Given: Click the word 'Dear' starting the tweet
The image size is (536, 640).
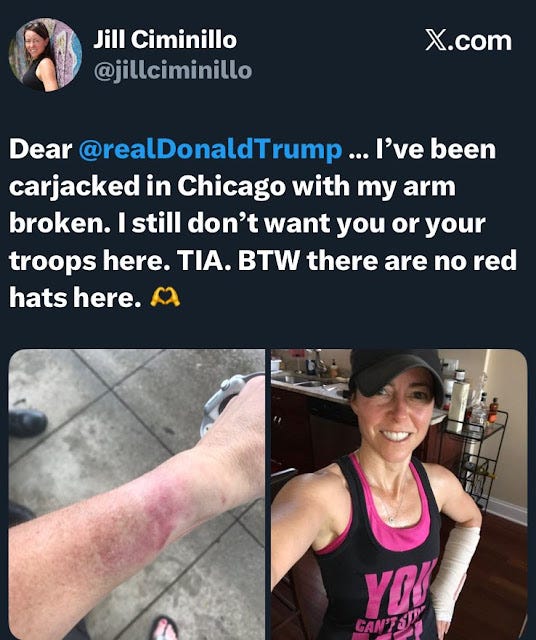Looking at the screenshot, I should 40,149.
